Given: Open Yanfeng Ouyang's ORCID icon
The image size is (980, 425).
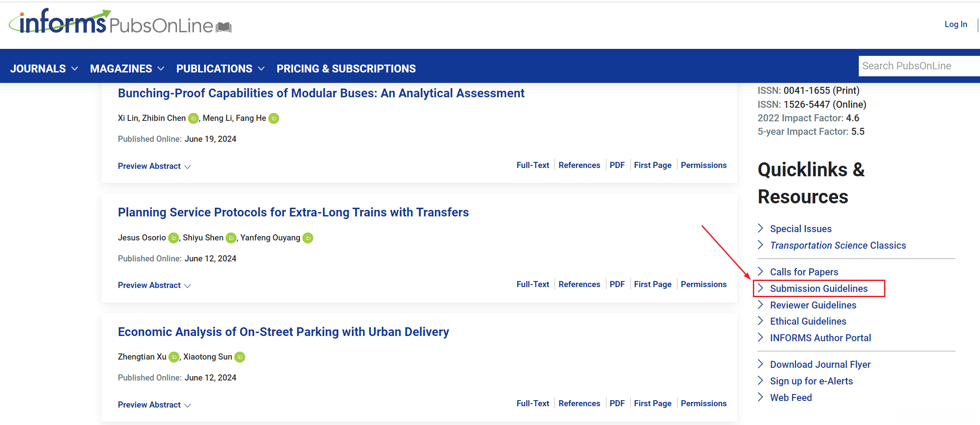Looking at the screenshot, I should coord(308,238).
